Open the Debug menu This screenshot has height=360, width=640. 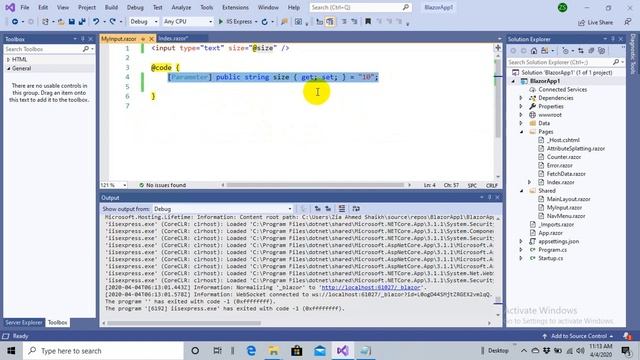tap(135, 7)
